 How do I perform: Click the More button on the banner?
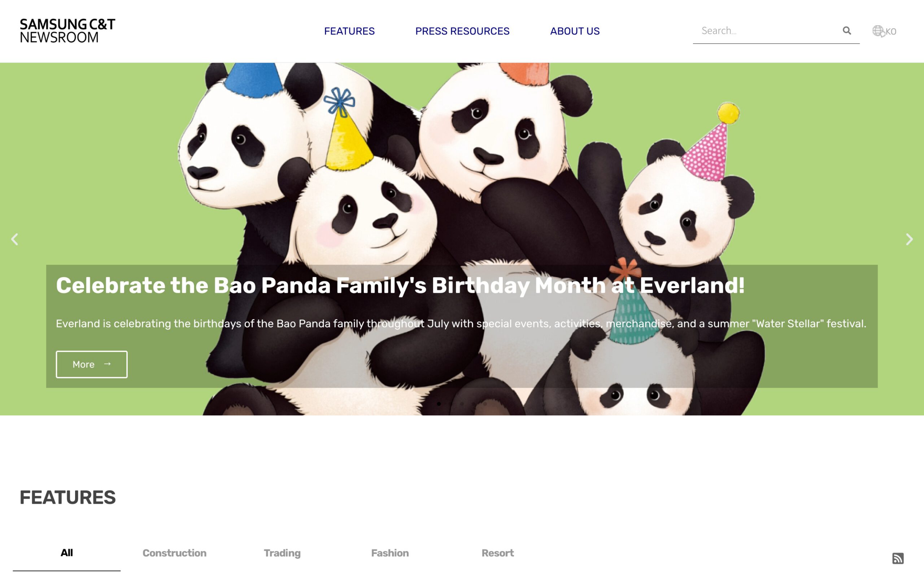point(92,365)
